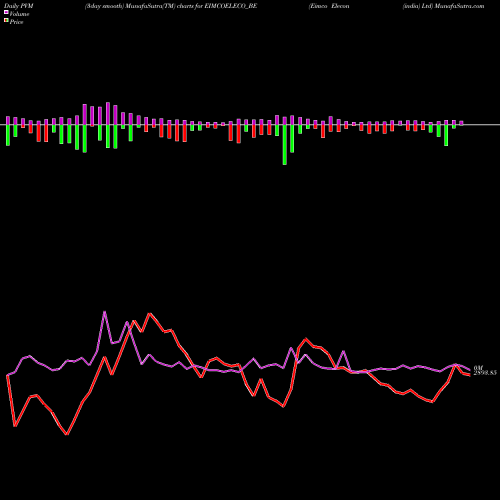Click the Price legend color swatch

coord(6,21)
